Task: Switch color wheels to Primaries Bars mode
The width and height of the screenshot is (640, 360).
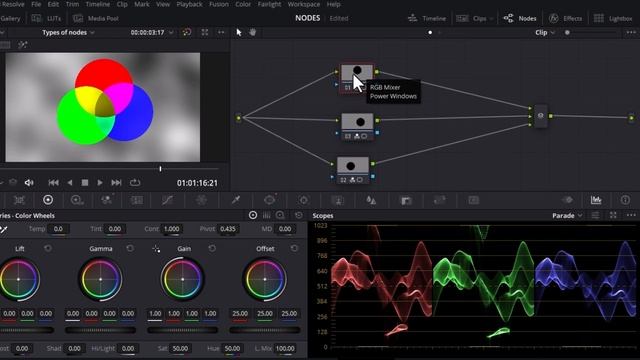Action: click(x=267, y=215)
